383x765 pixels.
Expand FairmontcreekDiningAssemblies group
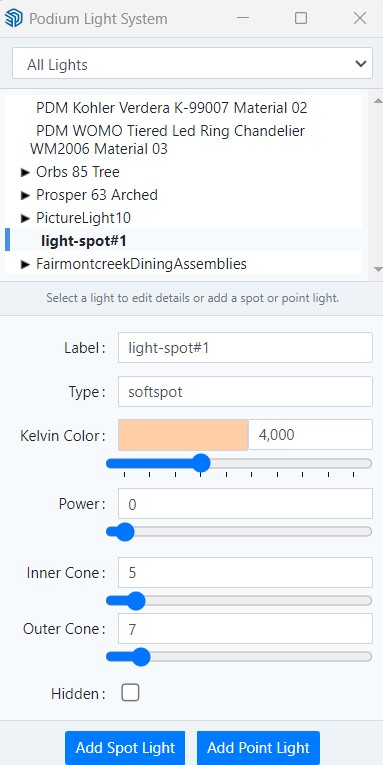click(26, 264)
